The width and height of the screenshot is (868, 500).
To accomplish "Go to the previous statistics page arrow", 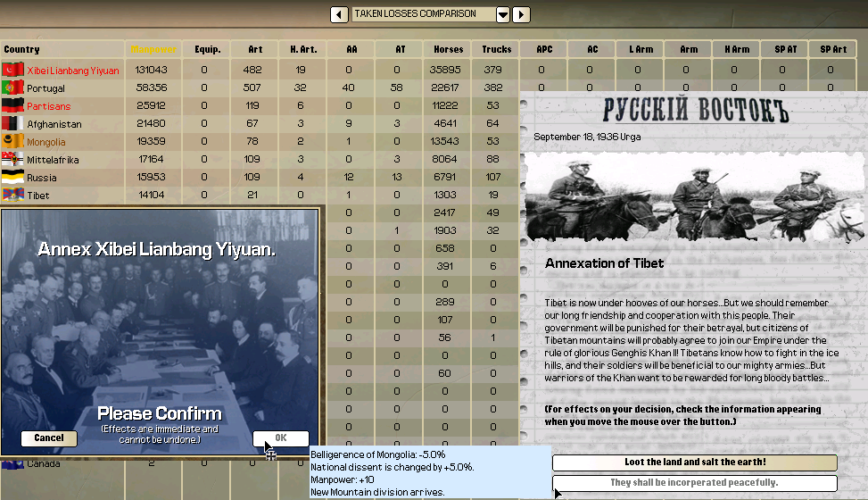I will [339, 14].
